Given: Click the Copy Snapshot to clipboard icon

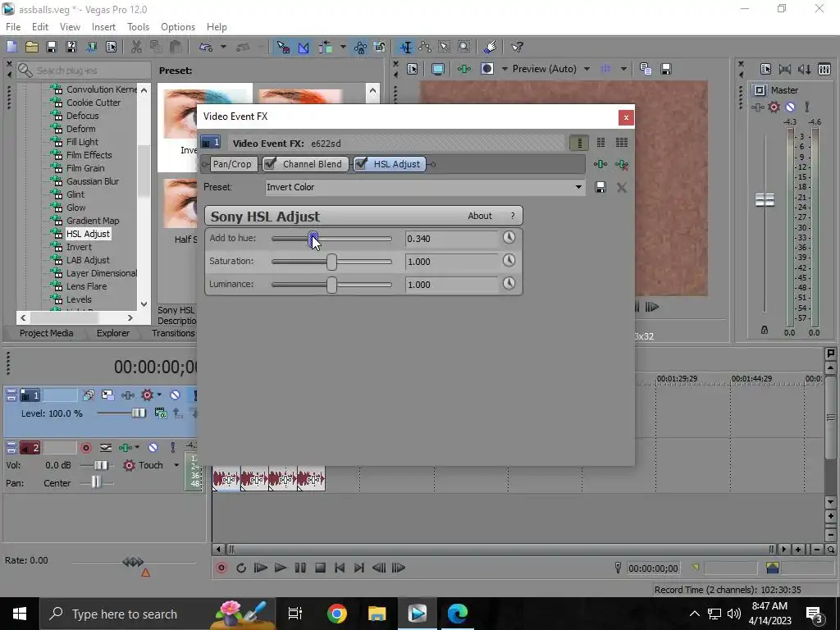Looking at the screenshot, I should tap(646, 69).
